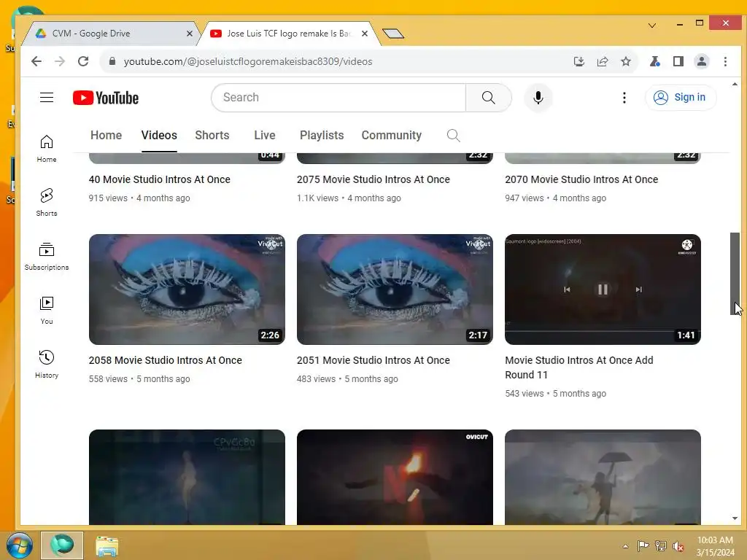Switch to channel Home tab
The width and height of the screenshot is (747, 560).
coord(107,135)
